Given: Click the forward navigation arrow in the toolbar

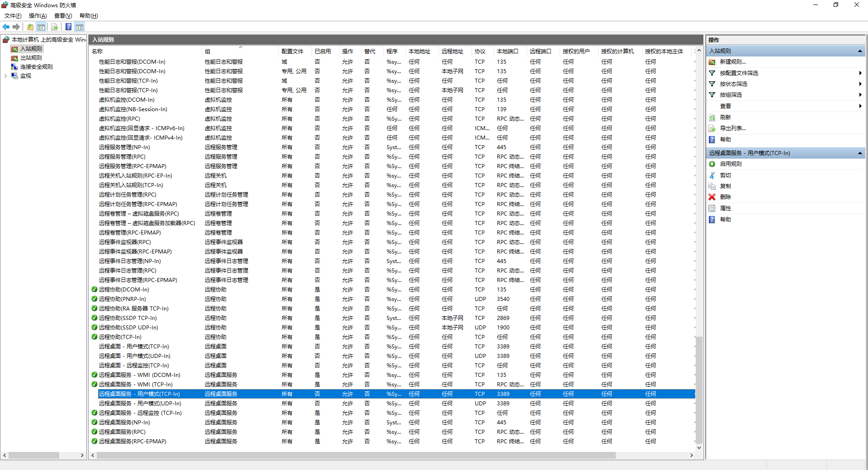Looking at the screenshot, I should [17, 27].
